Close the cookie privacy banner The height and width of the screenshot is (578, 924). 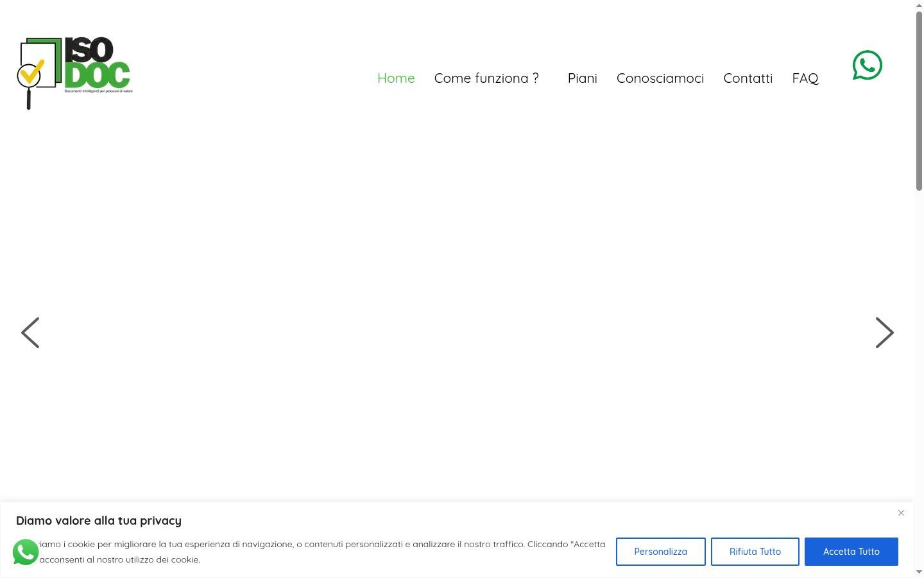pyautogui.click(x=901, y=513)
